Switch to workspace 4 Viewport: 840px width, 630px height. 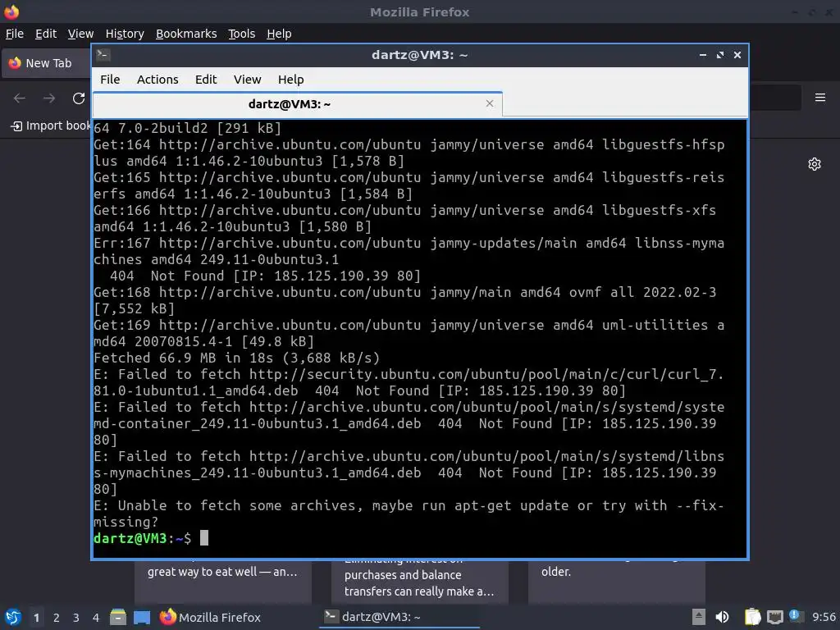click(x=96, y=618)
